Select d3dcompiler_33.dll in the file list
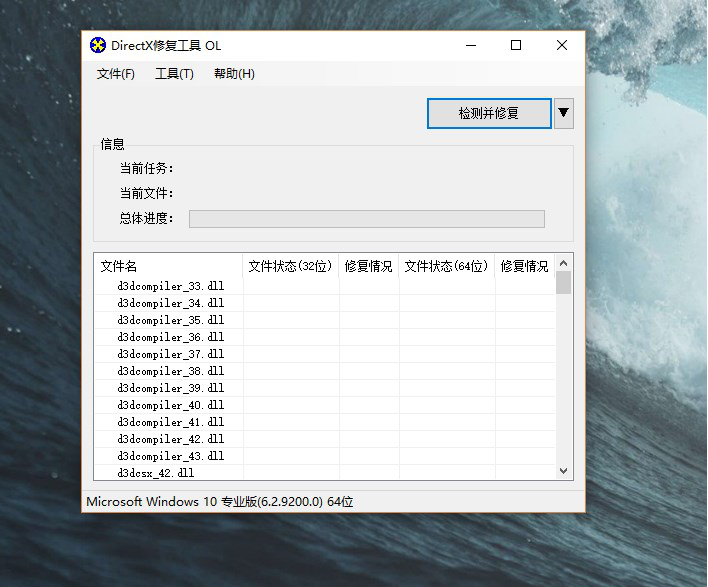The width and height of the screenshot is (708, 587). point(170,286)
